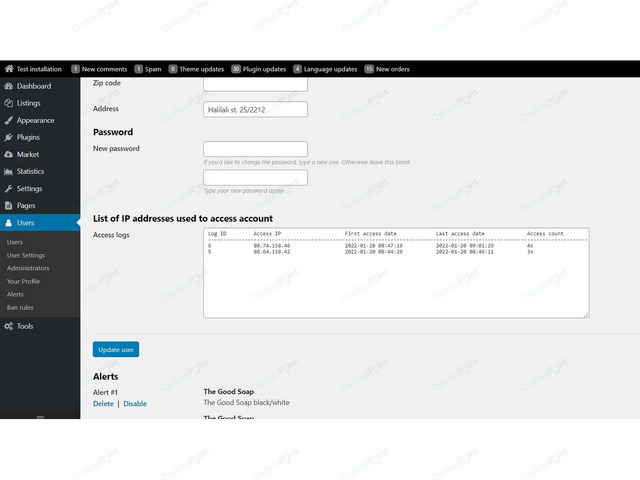Open Ban rules submenu entry
640x480 pixels.
(20, 307)
